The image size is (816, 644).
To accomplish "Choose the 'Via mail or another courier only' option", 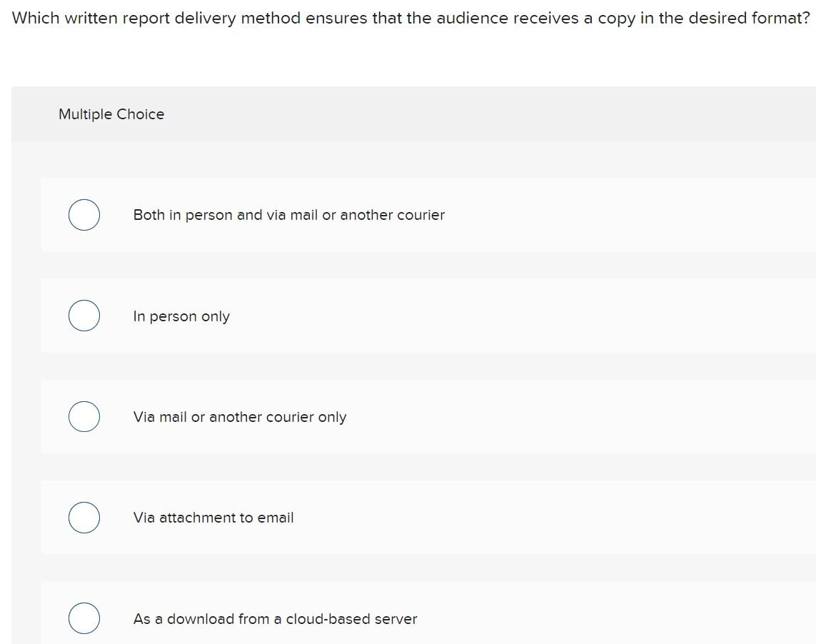I will coord(84,416).
